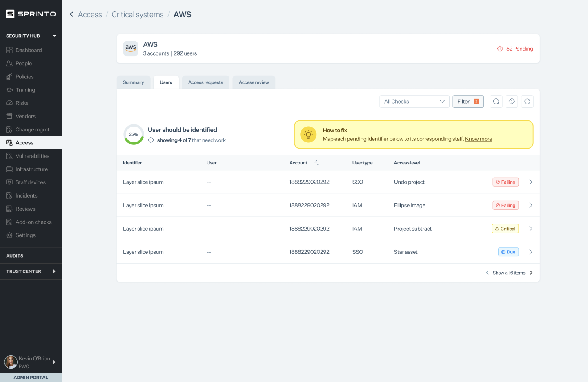Click 52 Pending status
588x382 pixels.
[x=515, y=49]
